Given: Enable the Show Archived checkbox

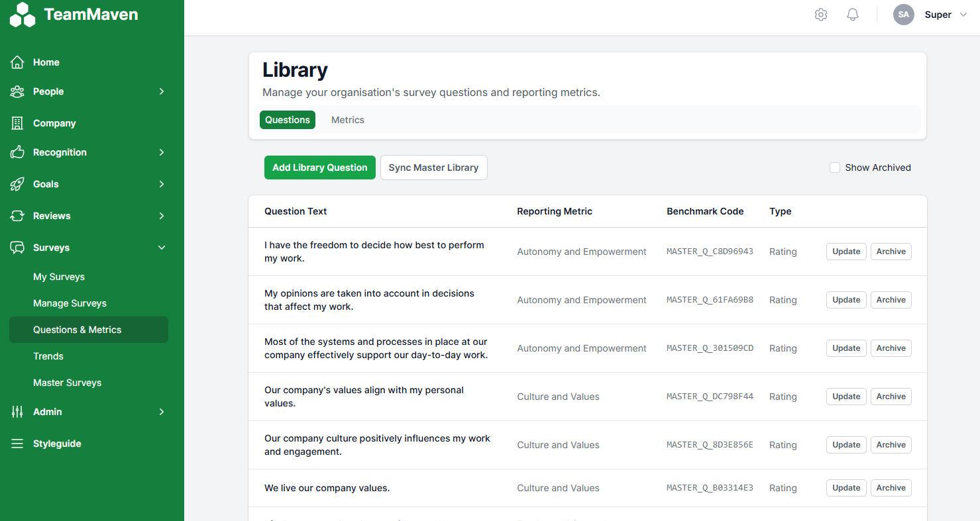Looking at the screenshot, I should tap(835, 167).
